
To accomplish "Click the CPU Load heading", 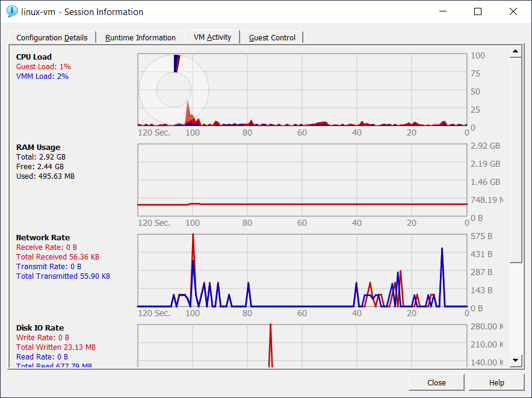I will 34,57.
